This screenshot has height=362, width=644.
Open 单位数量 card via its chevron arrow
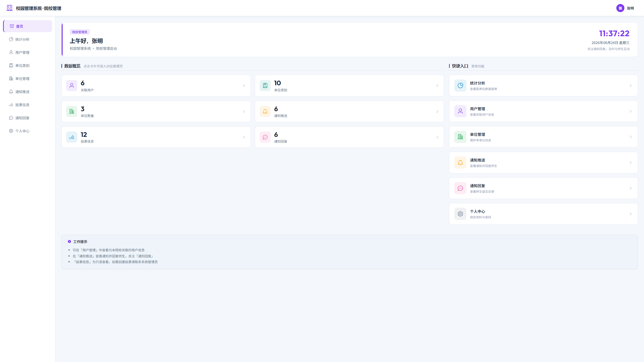[244, 111]
